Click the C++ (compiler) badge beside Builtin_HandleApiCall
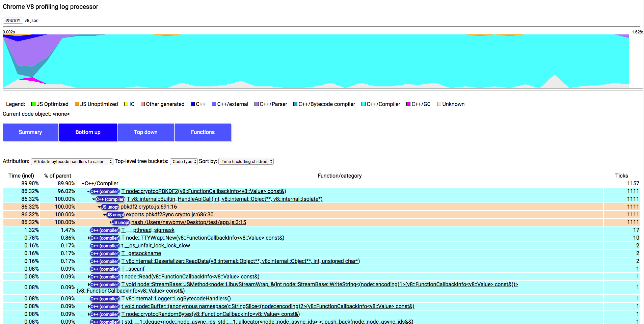The width and height of the screenshot is (644, 324). pos(110,199)
